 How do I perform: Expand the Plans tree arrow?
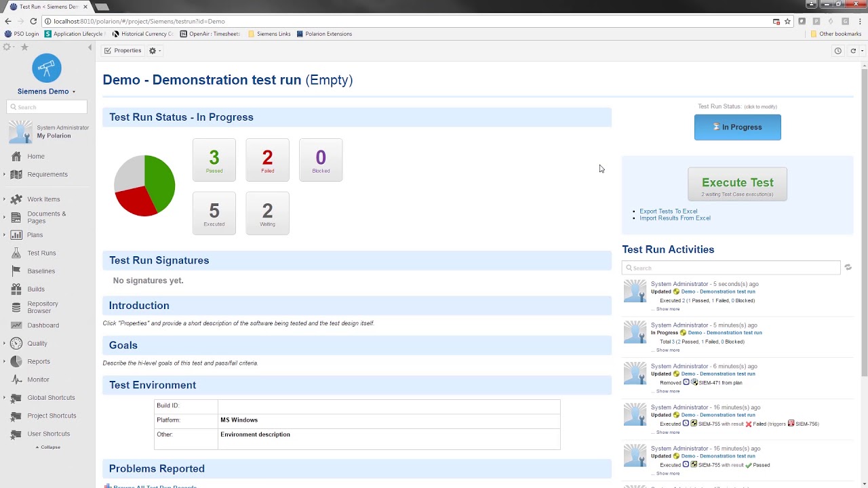[4, 235]
